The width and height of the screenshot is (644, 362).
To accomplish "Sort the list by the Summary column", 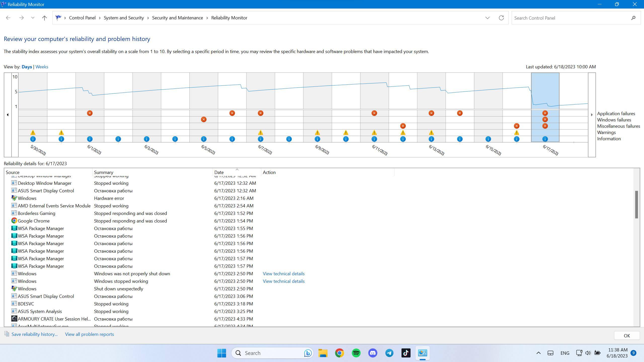I will pyautogui.click(x=103, y=172).
